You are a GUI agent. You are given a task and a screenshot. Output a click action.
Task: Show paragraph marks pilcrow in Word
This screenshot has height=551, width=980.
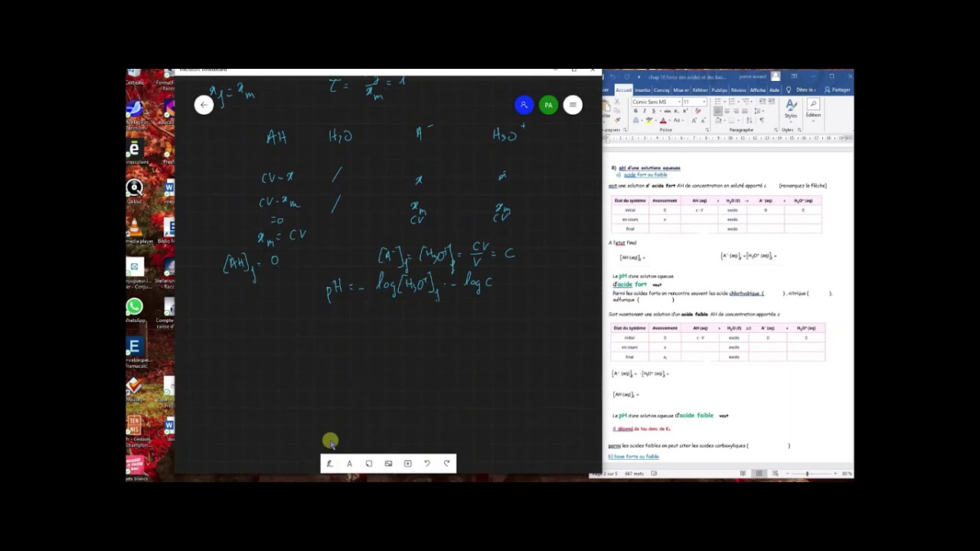762,120
